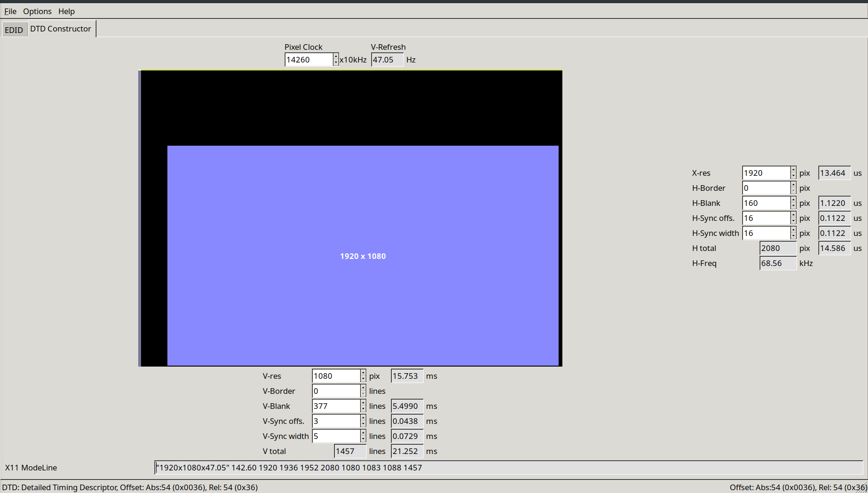
Task: Click the V-Blank spinner arrows
Action: point(363,406)
